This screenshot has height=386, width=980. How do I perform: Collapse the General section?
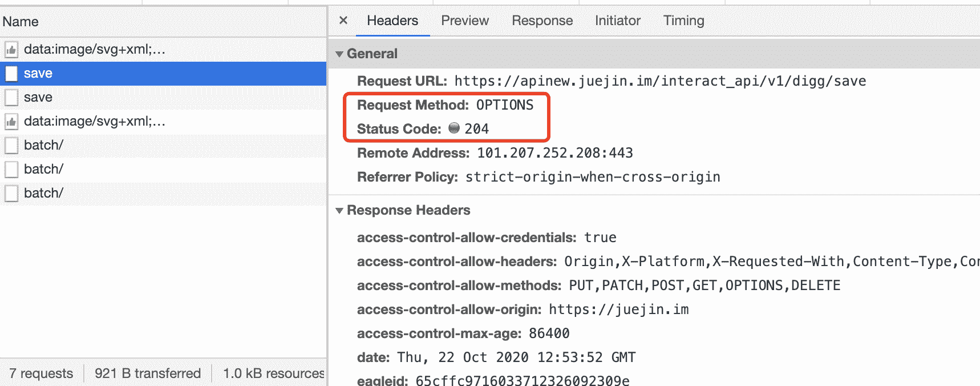[x=340, y=54]
